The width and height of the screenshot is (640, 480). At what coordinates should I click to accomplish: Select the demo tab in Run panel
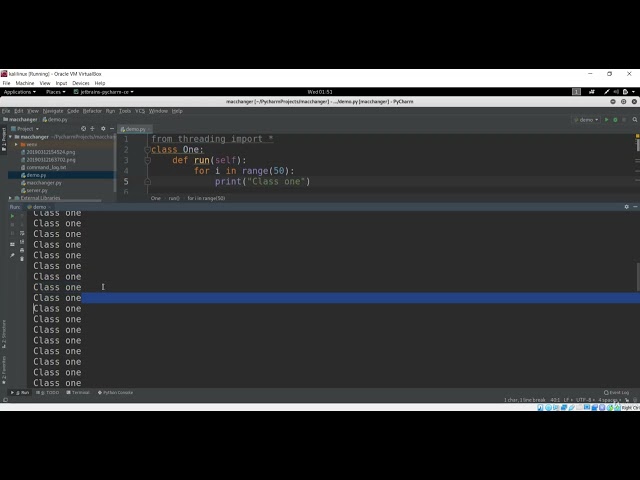point(38,207)
